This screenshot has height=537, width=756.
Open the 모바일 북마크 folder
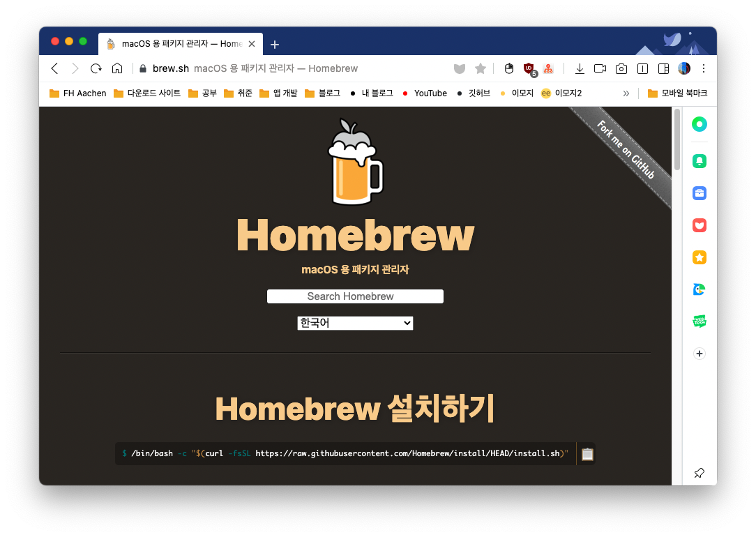tap(677, 93)
